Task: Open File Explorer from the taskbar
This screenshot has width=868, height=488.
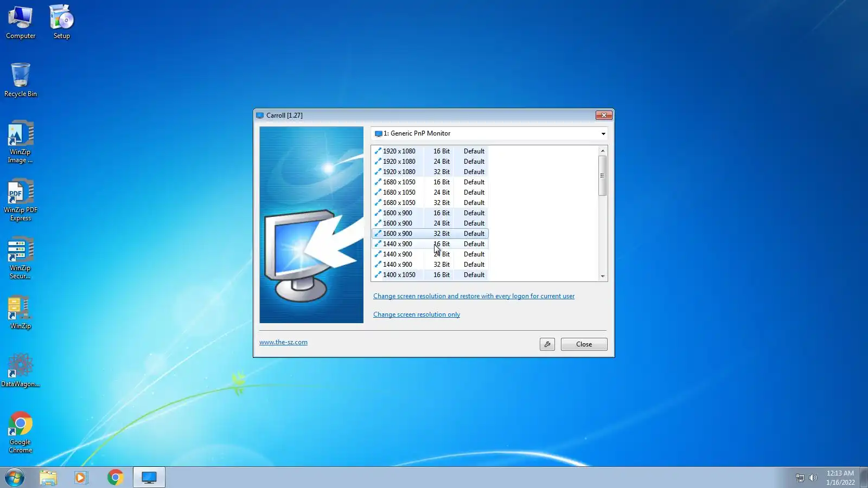Action: click(48, 478)
